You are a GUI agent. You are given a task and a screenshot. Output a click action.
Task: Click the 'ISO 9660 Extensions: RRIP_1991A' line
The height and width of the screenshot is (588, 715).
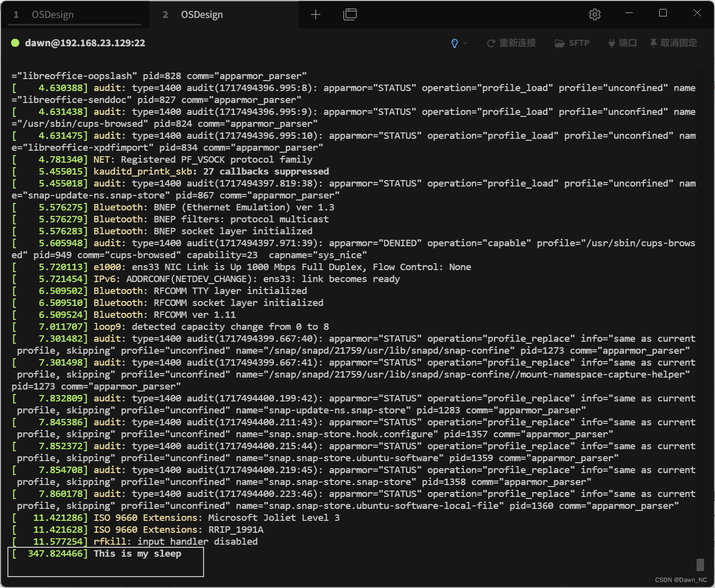point(138,530)
